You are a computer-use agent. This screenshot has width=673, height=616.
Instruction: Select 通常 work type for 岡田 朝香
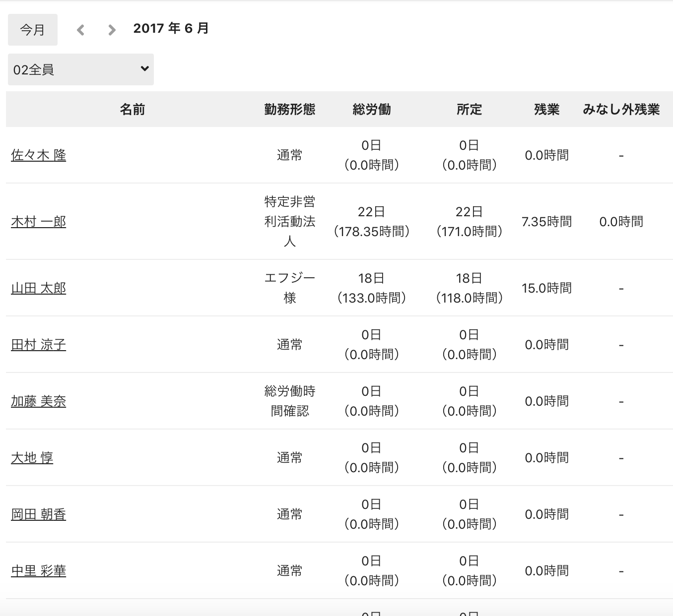[290, 514]
